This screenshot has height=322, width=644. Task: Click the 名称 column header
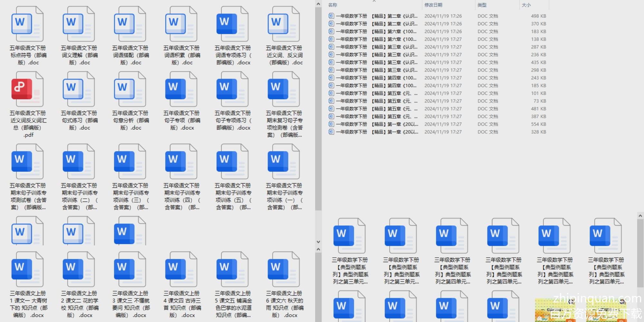[333, 5]
